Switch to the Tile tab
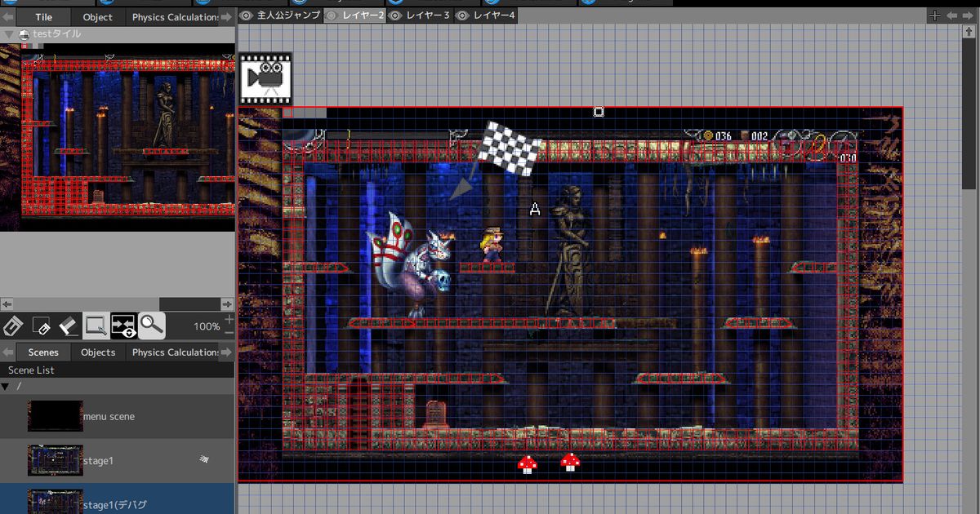980x514 pixels. (43, 17)
